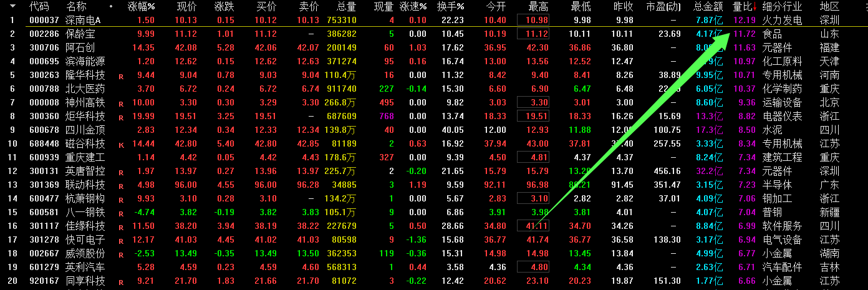Select stock 深南电A in the list
This screenshot has width=868, height=290.
[x=83, y=21]
